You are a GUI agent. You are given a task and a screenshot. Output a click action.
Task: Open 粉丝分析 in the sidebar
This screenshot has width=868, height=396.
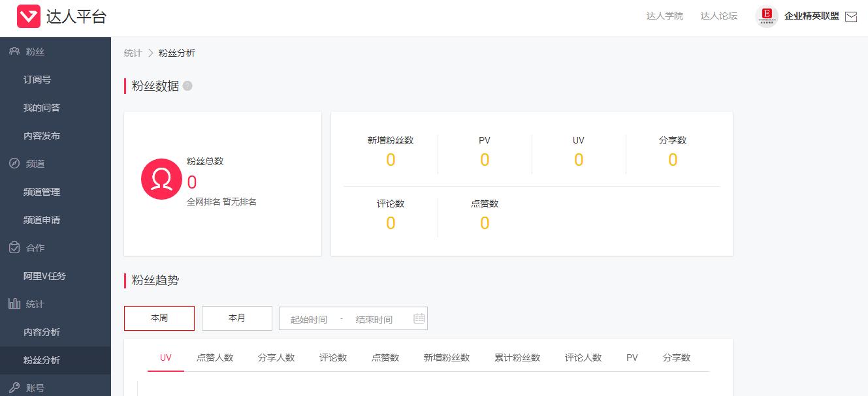click(40, 359)
